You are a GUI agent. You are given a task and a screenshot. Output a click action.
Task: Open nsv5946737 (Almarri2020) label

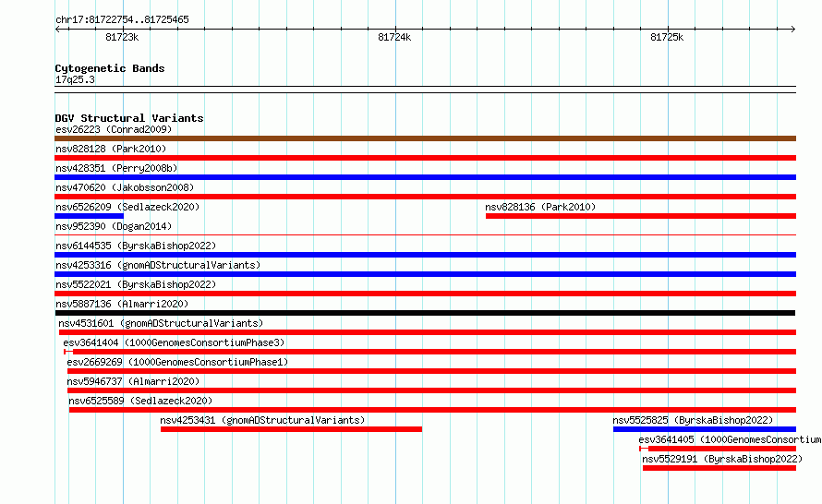133,381
